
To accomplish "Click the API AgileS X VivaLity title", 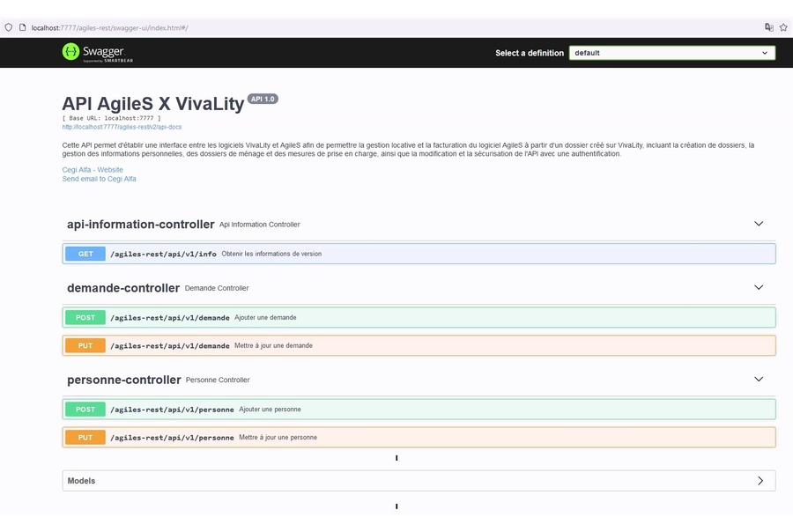I will pos(153,104).
